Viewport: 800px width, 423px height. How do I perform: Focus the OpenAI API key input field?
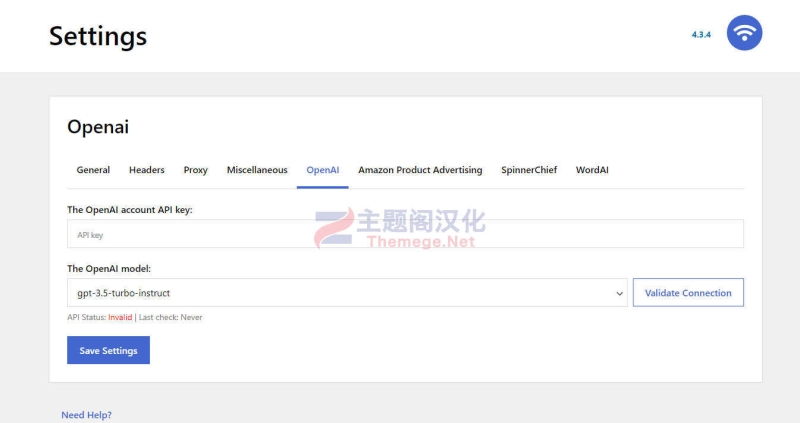click(405, 234)
